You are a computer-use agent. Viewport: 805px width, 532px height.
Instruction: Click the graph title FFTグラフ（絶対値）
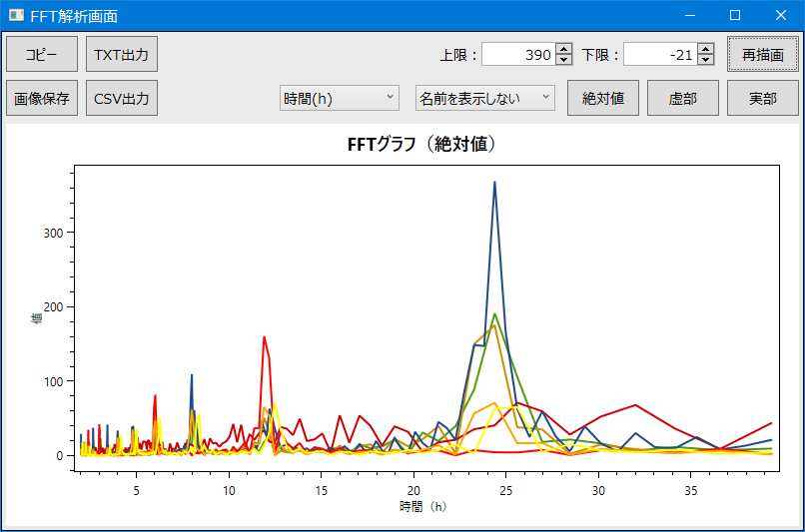pos(421,144)
